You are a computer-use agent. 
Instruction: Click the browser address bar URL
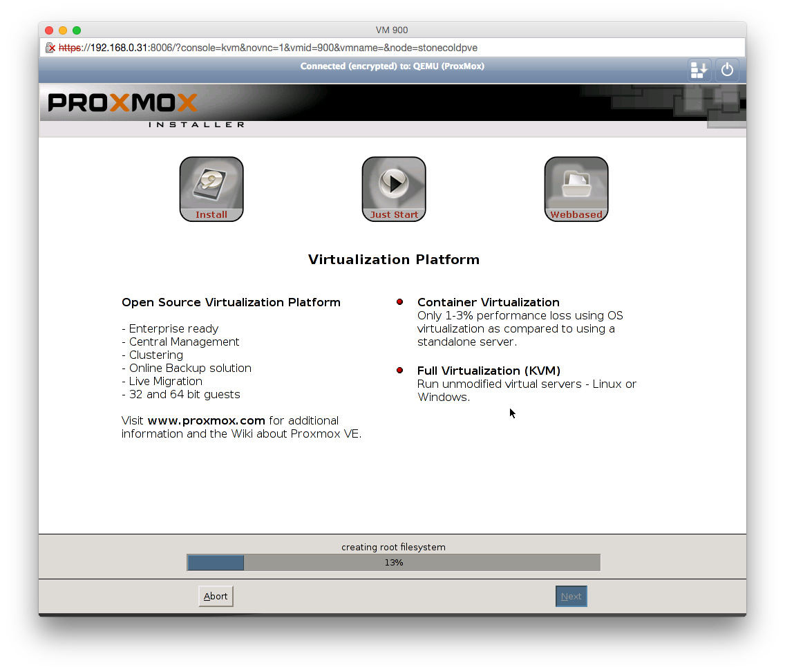[x=268, y=48]
